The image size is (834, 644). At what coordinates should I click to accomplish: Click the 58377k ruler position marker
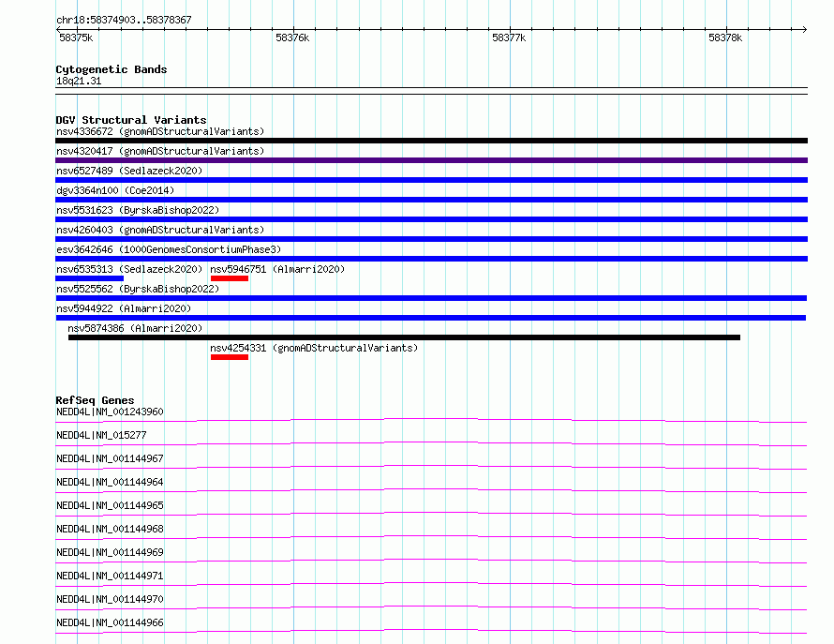pos(509,37)
